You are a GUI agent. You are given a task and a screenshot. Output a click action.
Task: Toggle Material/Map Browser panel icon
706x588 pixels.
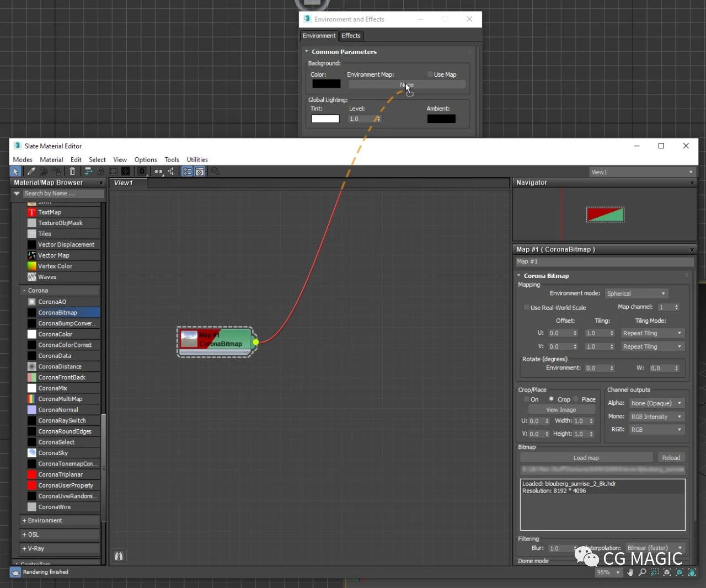[x=187, y=172]
